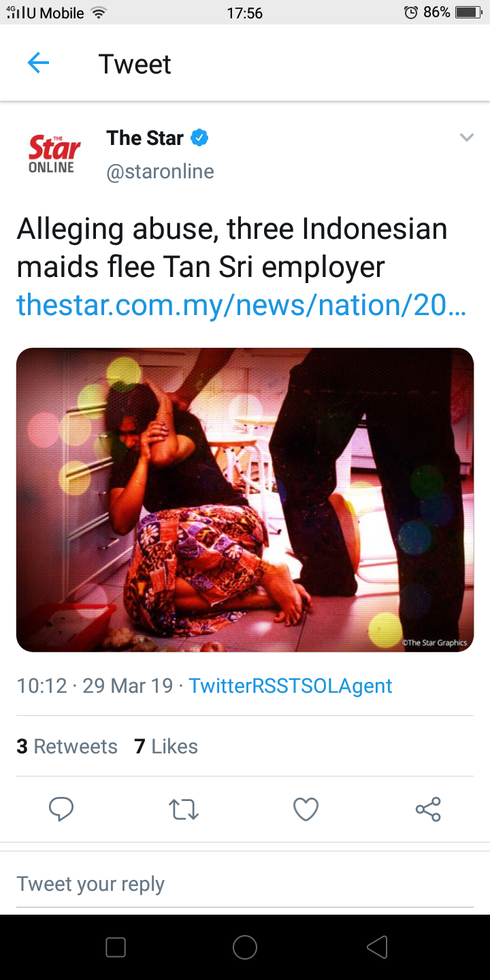Open the TwitterRSSTSOLAgent source link
This screenshot has width=490, height=980.
(291, 685)
